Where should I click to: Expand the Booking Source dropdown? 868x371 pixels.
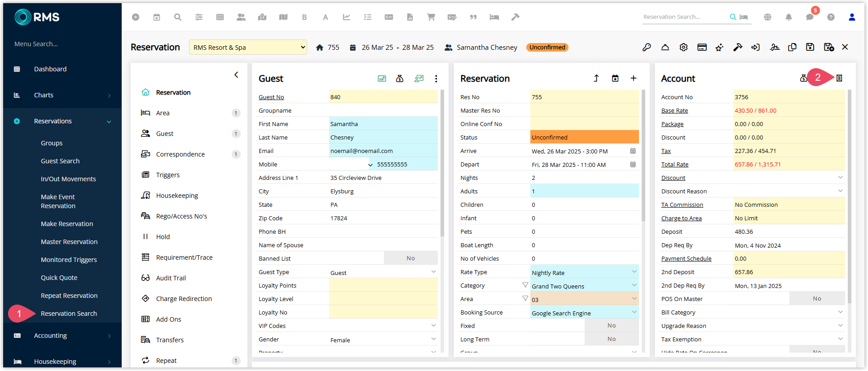click(634, 312)
